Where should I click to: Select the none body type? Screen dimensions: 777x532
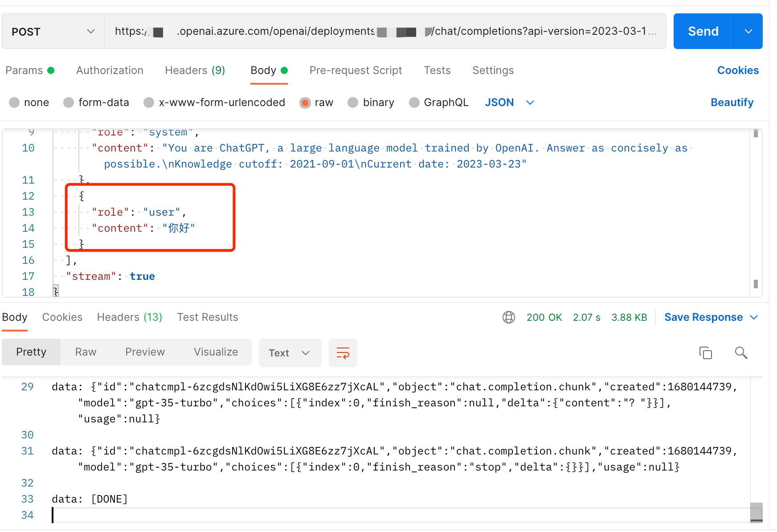[x=29, y=102]
